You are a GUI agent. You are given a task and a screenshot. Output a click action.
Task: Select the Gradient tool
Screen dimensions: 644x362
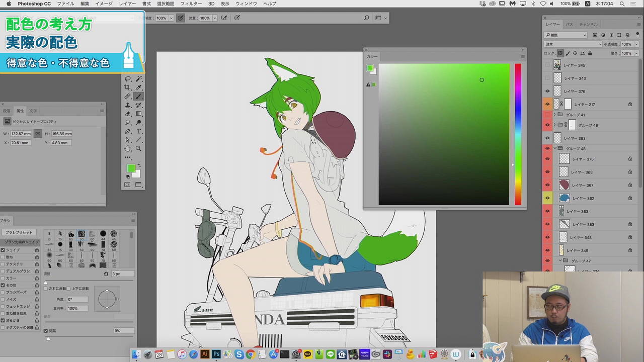(x=139, y=114)
